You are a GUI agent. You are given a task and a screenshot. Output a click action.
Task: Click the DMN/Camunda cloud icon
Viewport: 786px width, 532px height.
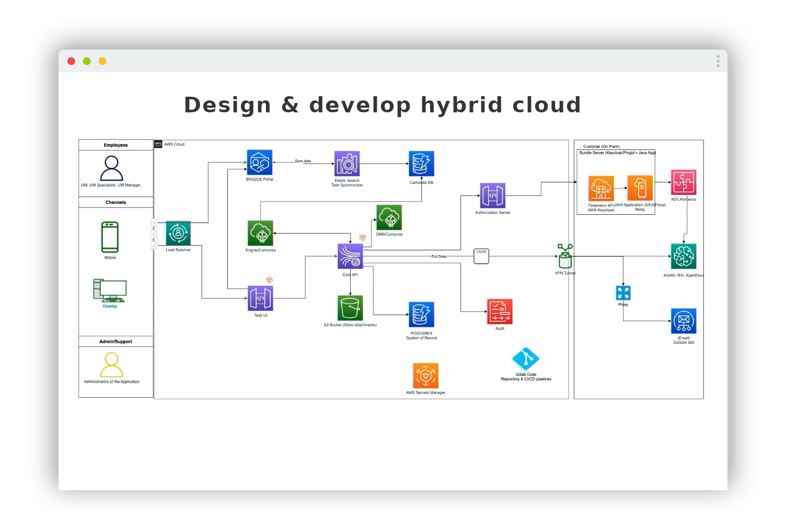click(x=389, y=217)
